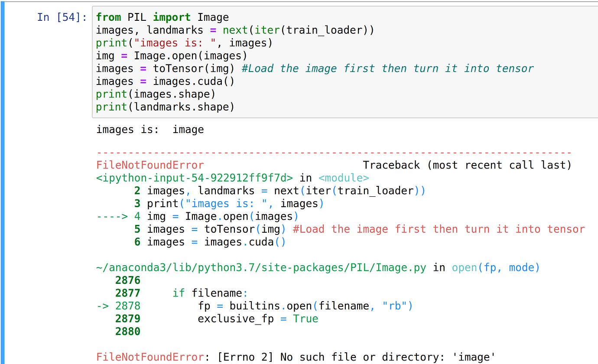Click the print(landmarks.shape) code line

(x=165, y=107)
